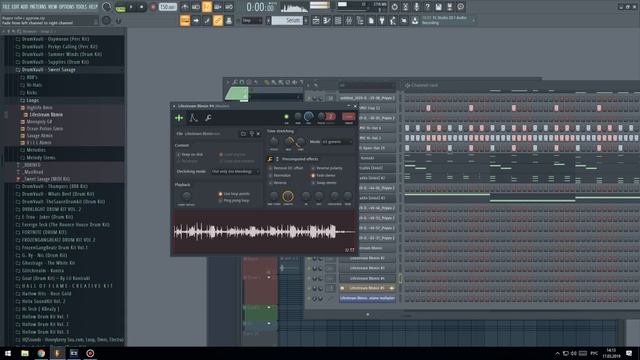Open DrumVault - Summer Winds (Drum Kit) folder
640x360 pixels.
point(62,54)
